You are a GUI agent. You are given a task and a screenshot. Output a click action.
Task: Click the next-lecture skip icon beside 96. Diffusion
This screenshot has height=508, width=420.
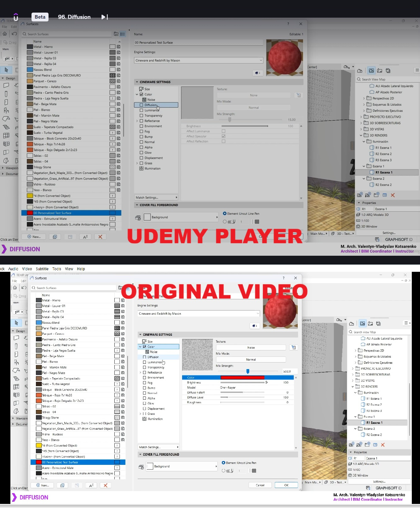pos(105,17)
